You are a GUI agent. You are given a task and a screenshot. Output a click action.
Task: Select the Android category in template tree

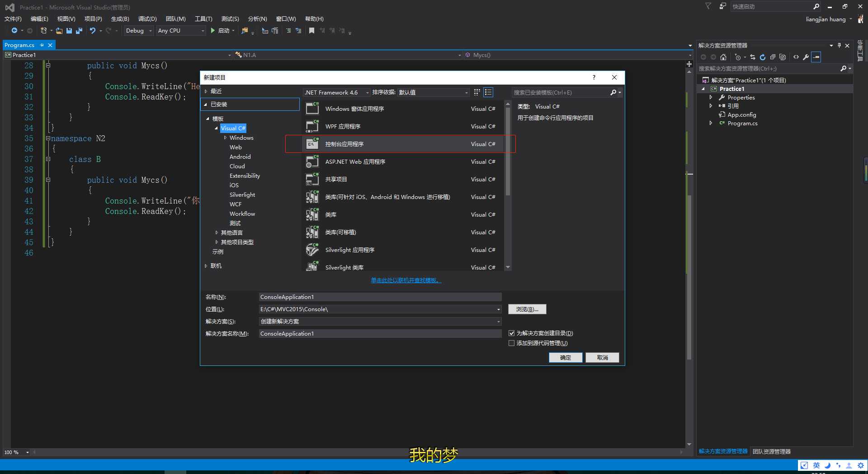point(240,157)
